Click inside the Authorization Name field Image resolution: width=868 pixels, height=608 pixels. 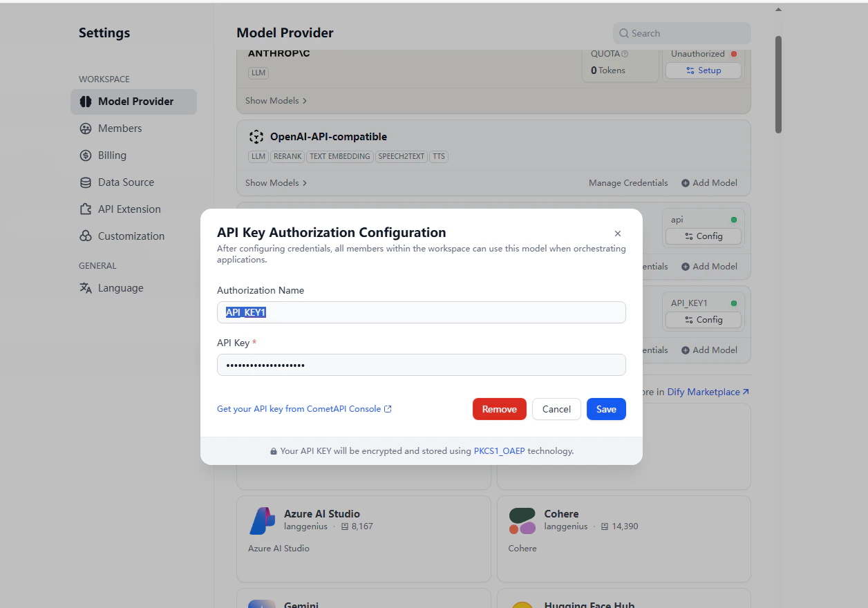click(x=421, y=312)
